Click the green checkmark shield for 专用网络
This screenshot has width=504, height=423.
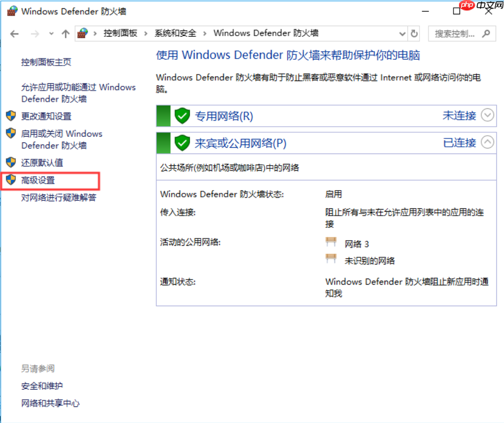[182, 116]
